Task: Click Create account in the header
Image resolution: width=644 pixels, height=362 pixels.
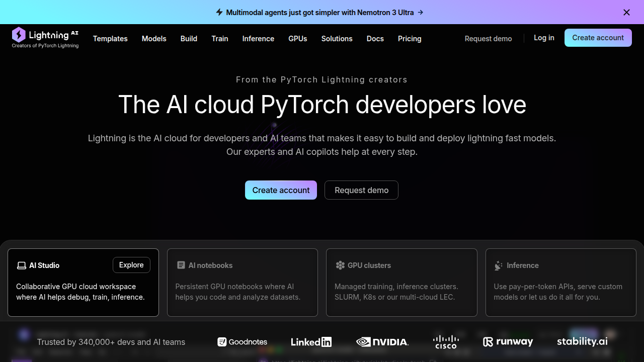Action: (x=598, y=38)
